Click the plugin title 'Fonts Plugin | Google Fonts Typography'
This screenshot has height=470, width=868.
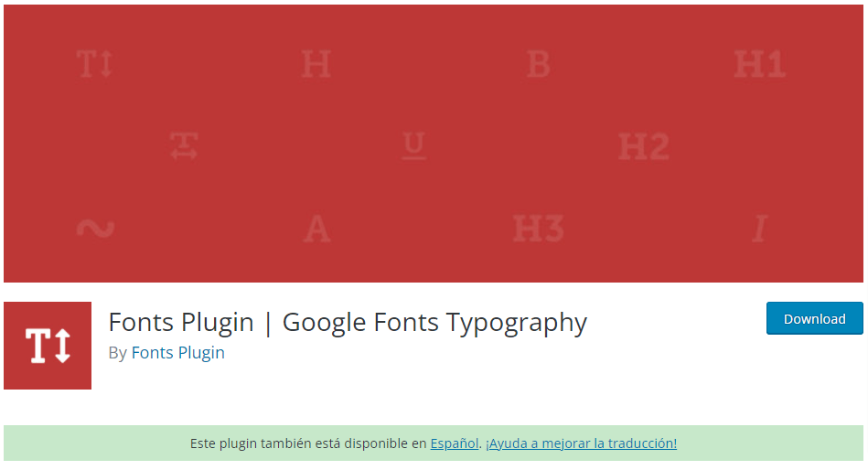click(348, 323)
